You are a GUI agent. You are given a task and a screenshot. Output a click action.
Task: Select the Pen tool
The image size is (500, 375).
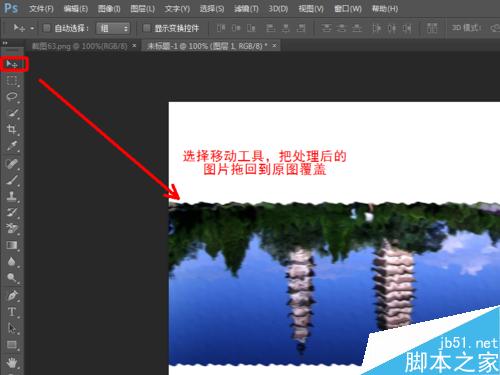[x=12, y=295]
